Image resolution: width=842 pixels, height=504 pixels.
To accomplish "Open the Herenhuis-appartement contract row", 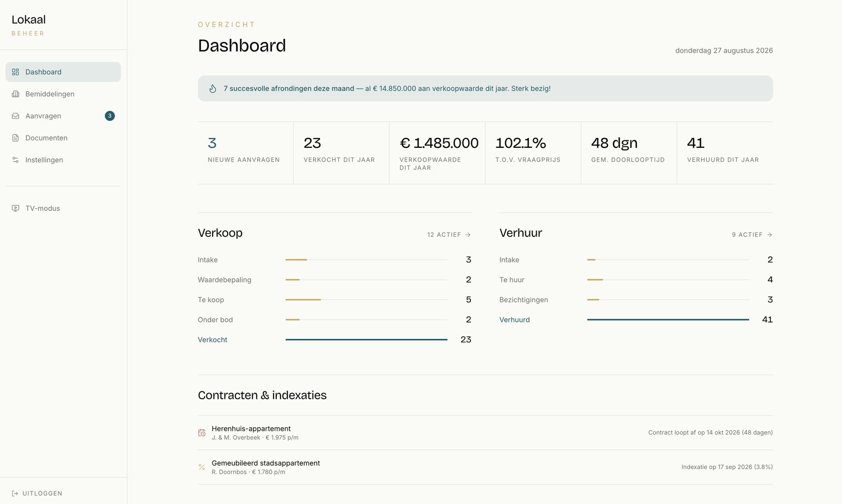I will [x=485, y=433].
